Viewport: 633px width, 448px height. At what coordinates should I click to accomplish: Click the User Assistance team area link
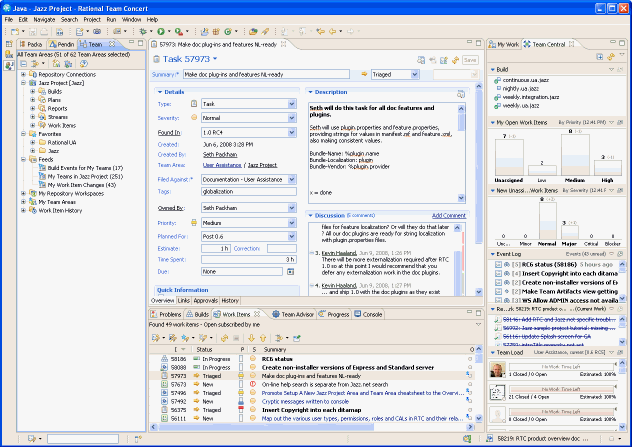(222, 165)
